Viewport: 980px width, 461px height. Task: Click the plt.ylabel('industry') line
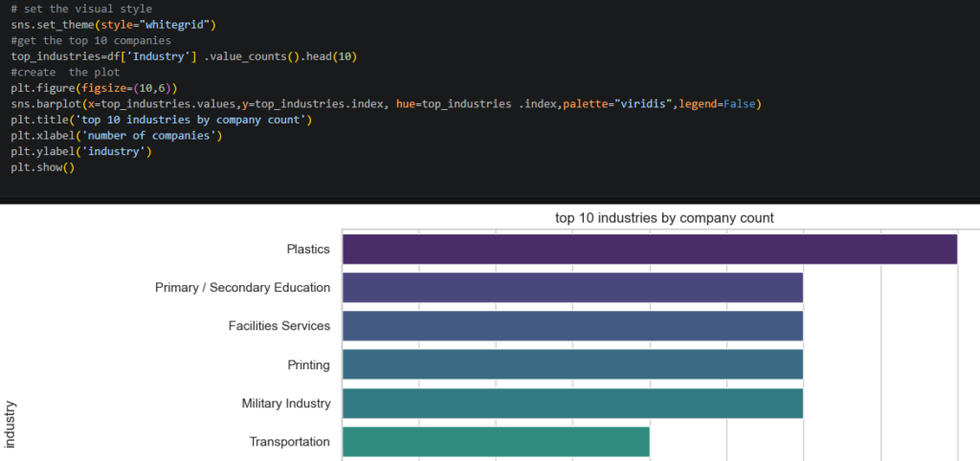(81, 151)
